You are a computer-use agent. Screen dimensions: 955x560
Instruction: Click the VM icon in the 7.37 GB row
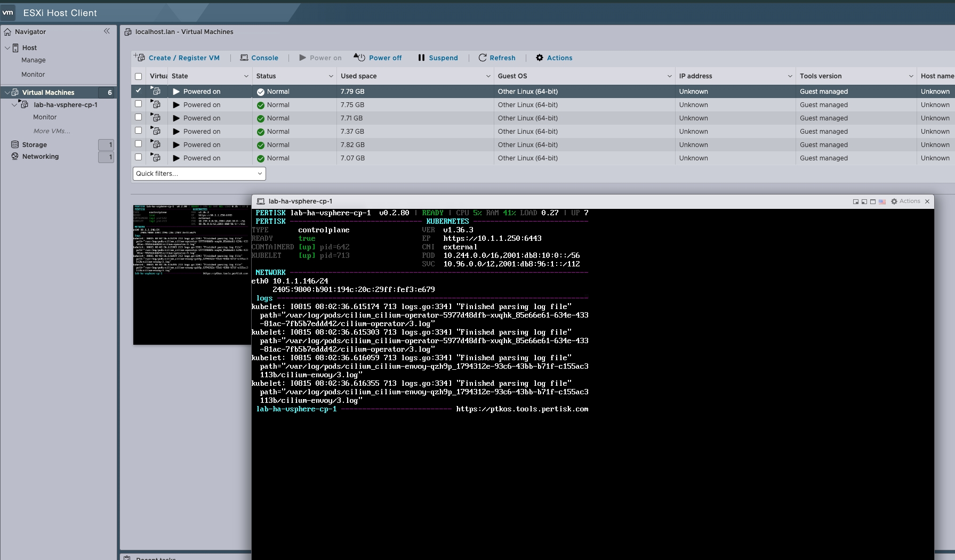pos(156,131)
